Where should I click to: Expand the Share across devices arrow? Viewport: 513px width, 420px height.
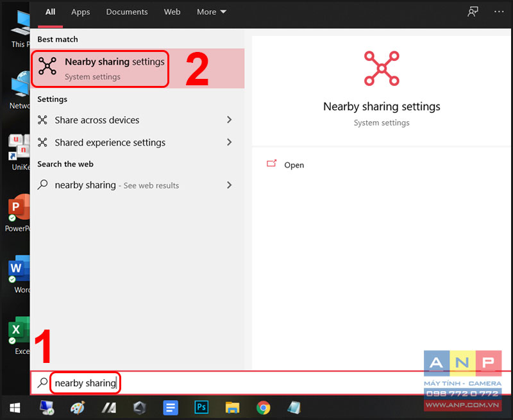pos(230,120)
